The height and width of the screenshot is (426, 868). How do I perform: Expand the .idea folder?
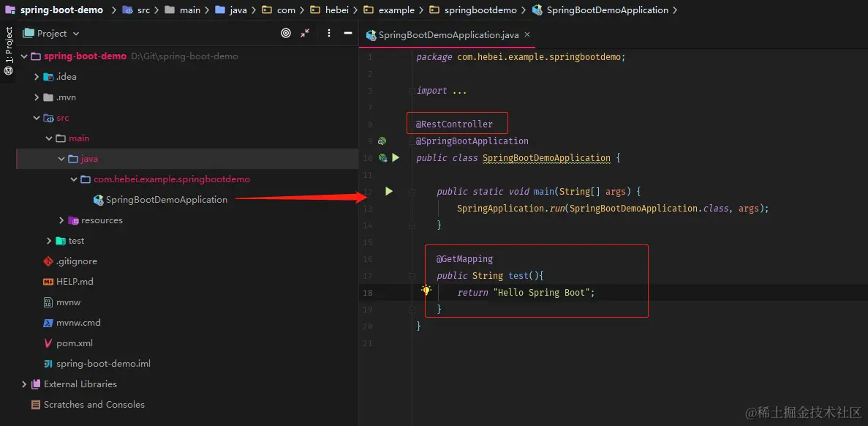point(37,77)
